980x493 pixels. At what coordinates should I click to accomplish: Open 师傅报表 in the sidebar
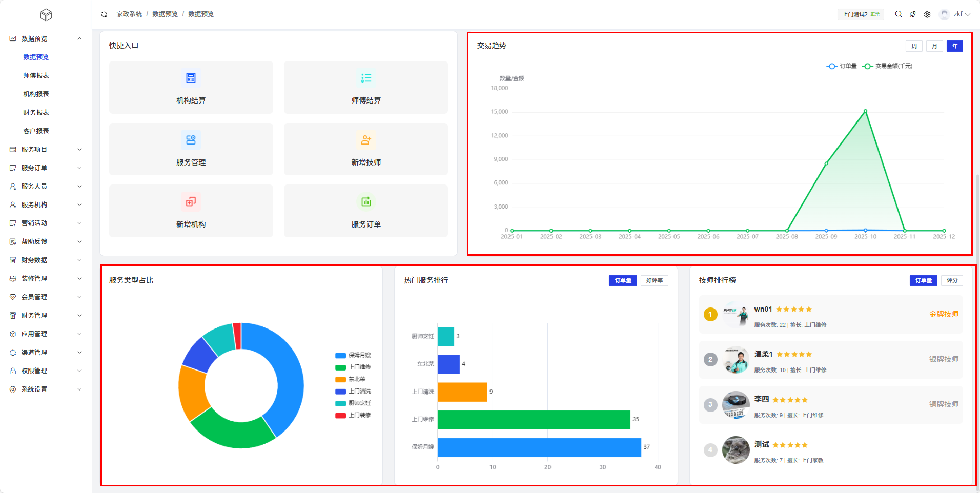tap(36, 75)
